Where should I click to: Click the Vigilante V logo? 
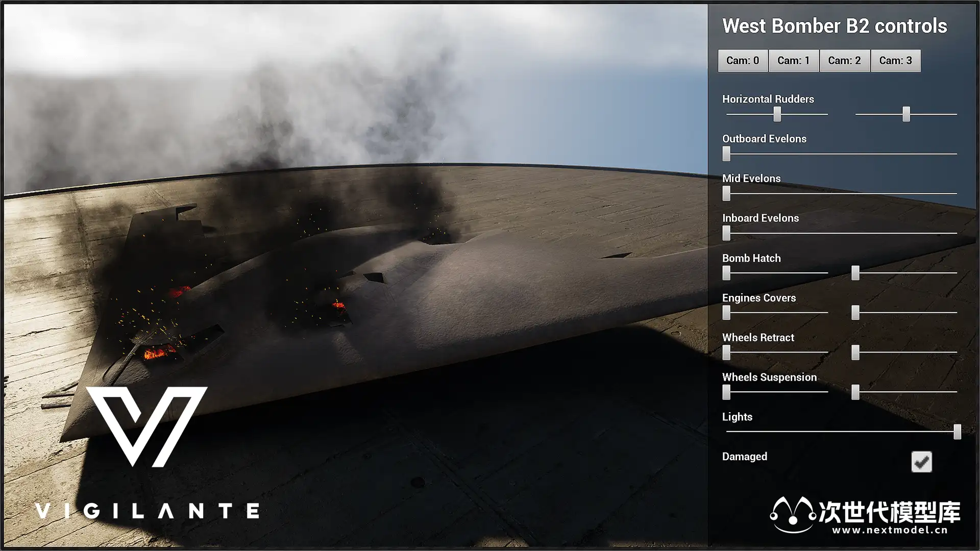146,426
